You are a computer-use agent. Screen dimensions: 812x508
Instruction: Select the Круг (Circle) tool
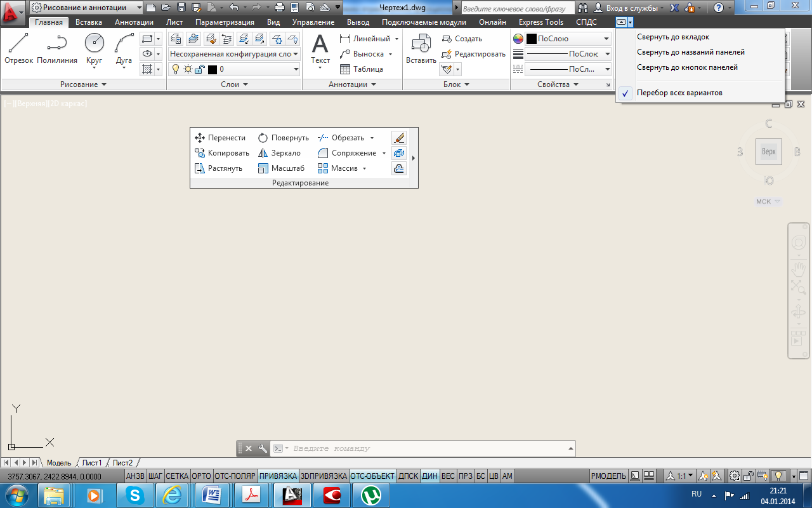(94, 48)
